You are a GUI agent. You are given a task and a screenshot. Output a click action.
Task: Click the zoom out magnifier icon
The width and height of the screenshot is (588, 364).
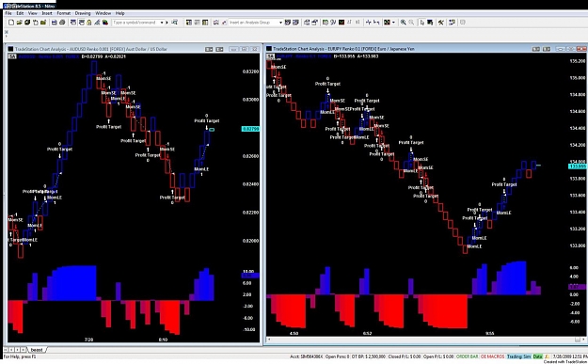pos(411,23)
